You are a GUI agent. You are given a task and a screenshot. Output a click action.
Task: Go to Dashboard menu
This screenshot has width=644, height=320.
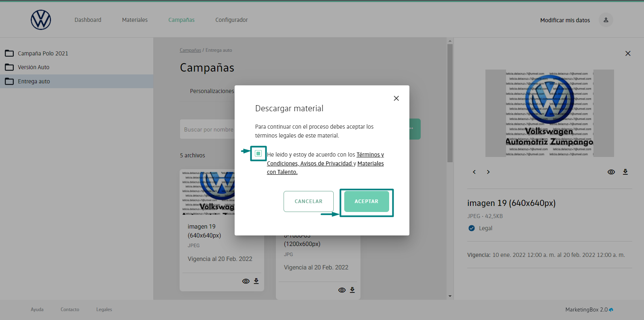[88, 20]
